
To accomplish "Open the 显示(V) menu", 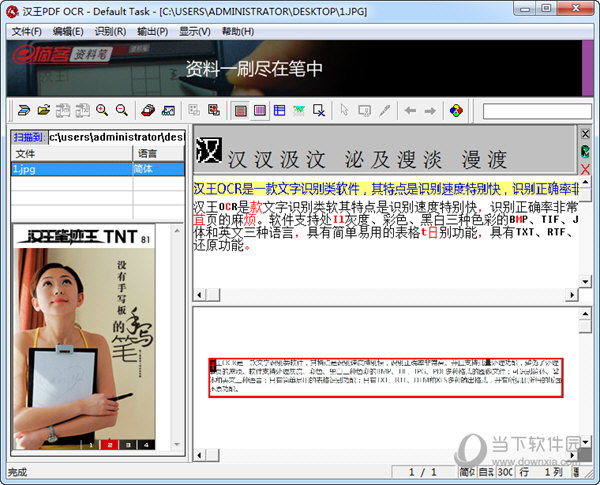I will (x=195, y=31).
